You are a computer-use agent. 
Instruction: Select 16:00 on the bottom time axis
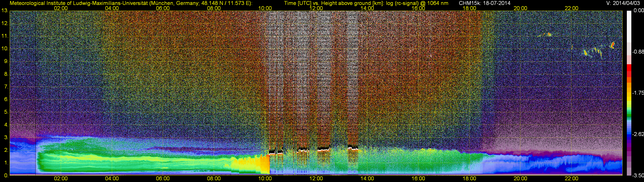tap(418, 179)
